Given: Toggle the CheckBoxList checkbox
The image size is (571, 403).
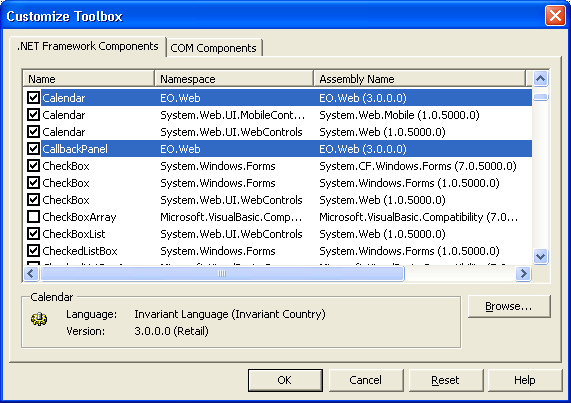Looking at the screenshot, I should 34,234.
